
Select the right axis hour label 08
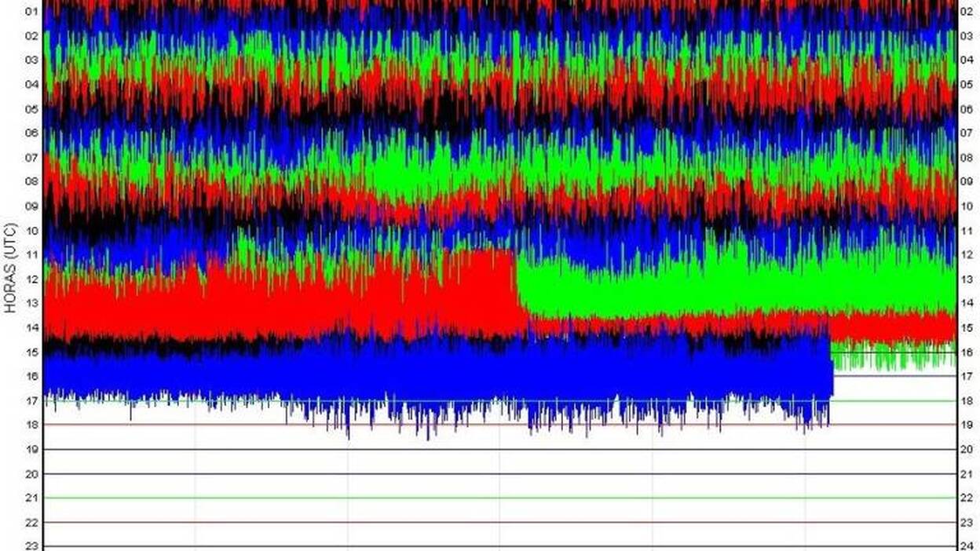click(x=967, y=158)
